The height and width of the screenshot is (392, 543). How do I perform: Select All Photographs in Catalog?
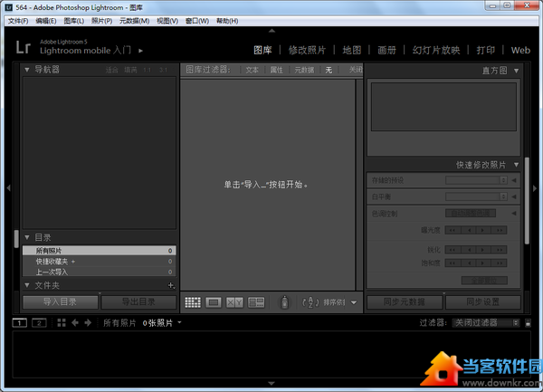click(99, 251)
